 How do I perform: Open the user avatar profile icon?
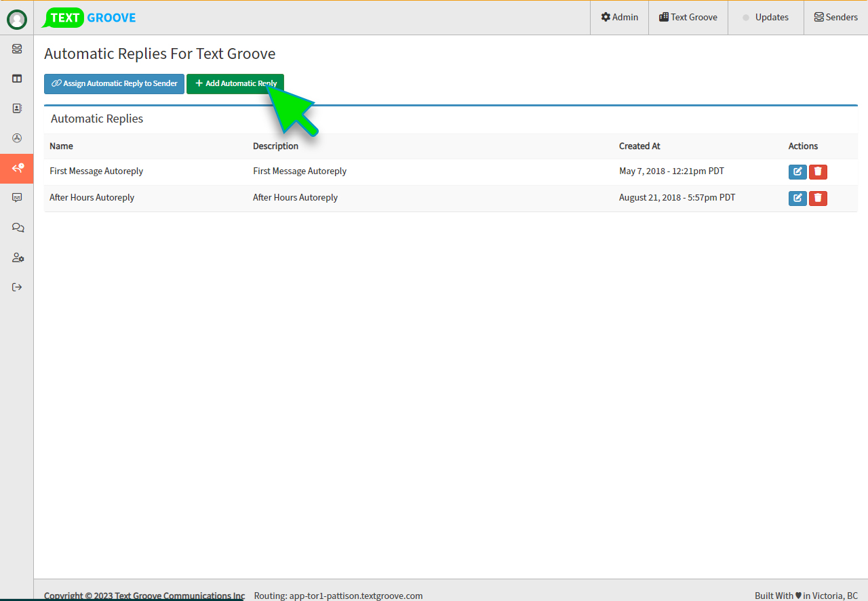(x=17, y=20)
